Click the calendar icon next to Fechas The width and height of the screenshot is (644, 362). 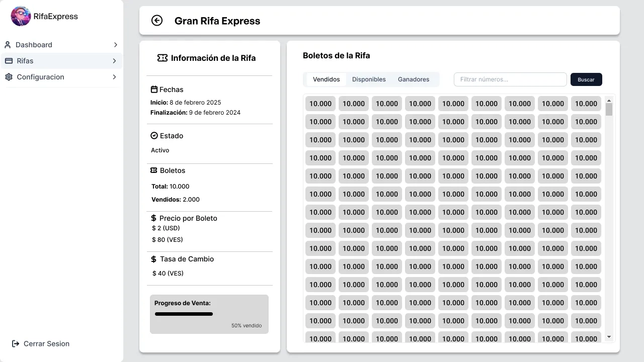coord(153,89)
